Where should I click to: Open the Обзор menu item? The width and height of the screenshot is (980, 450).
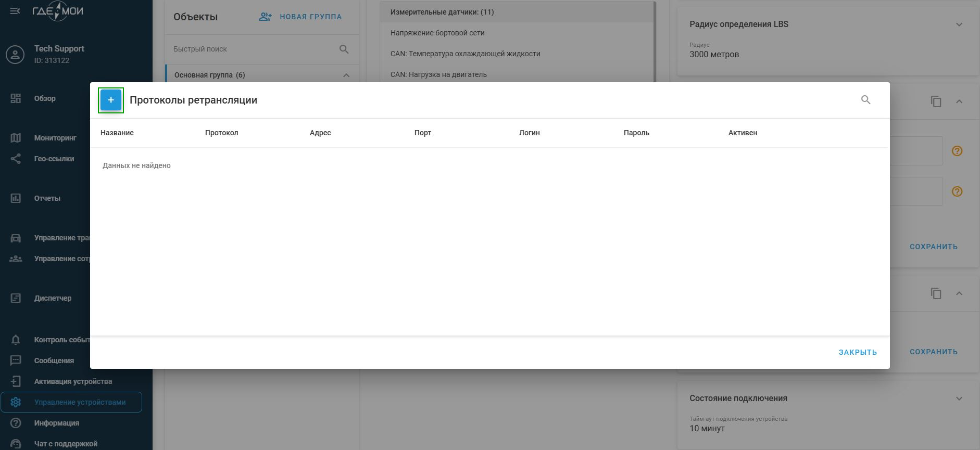tap(45, 98)
